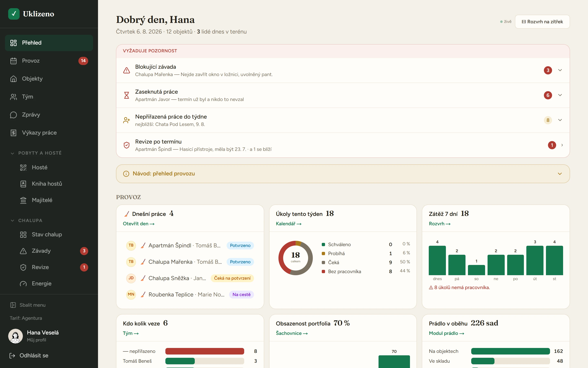588x368 pixels.
Task: Open Revize po termínu via right arrow
Action: [x=562, y=145]
